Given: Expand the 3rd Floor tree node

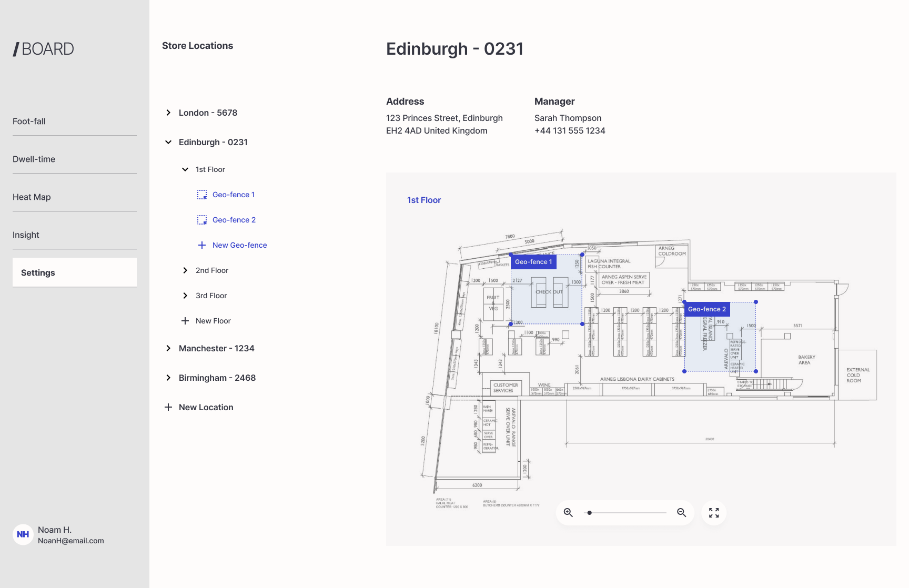Looking at the screenshot, I should 185,296.
